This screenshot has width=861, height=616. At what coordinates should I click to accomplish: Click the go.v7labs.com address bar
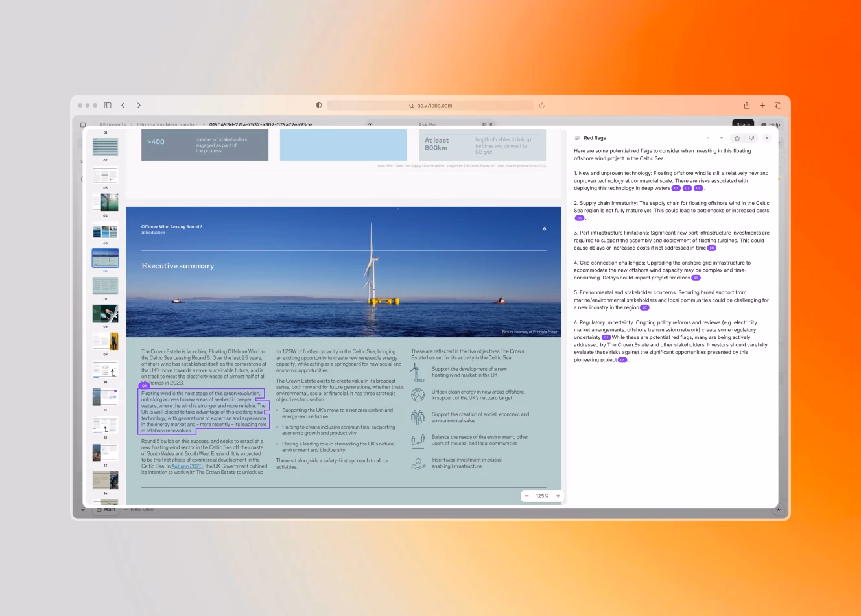[430, 105]
